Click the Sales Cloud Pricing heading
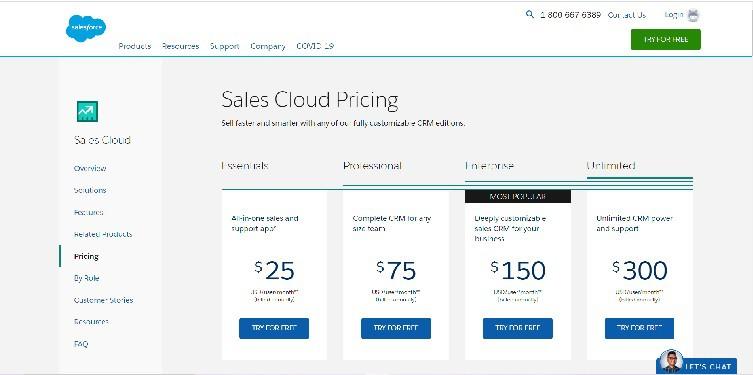Viewport: 753px width, 375px height. [310, 100]
